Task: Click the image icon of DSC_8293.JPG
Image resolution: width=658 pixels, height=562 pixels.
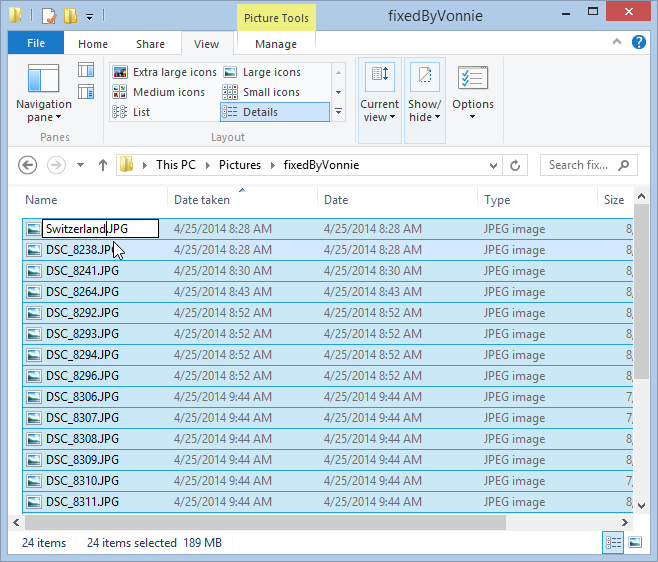Action: coord(34,334)
